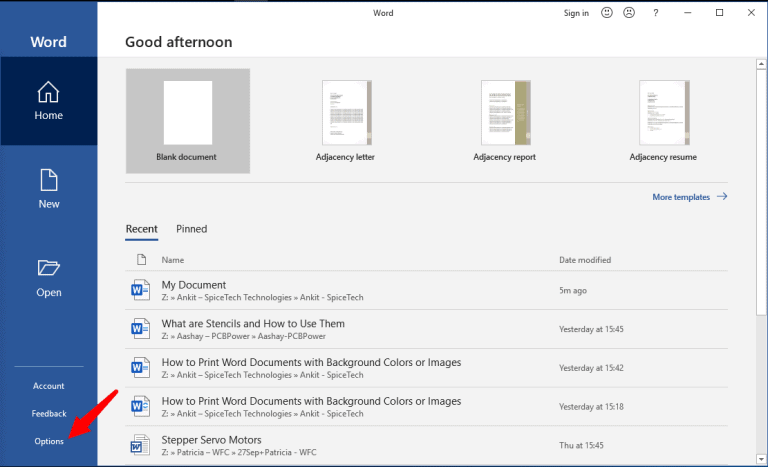Choose the Adjacency resume template
This screenshot has width=768, height=467.
[664, 121]
